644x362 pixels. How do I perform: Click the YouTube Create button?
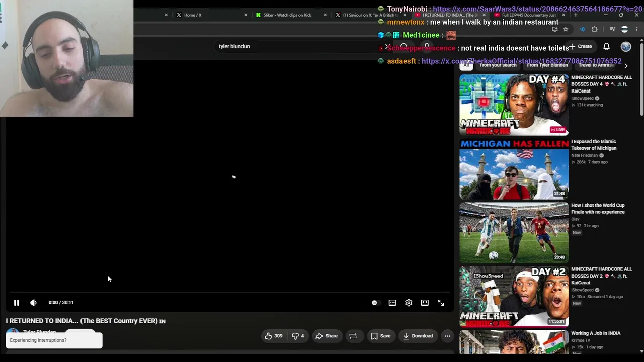coord(581,46)
